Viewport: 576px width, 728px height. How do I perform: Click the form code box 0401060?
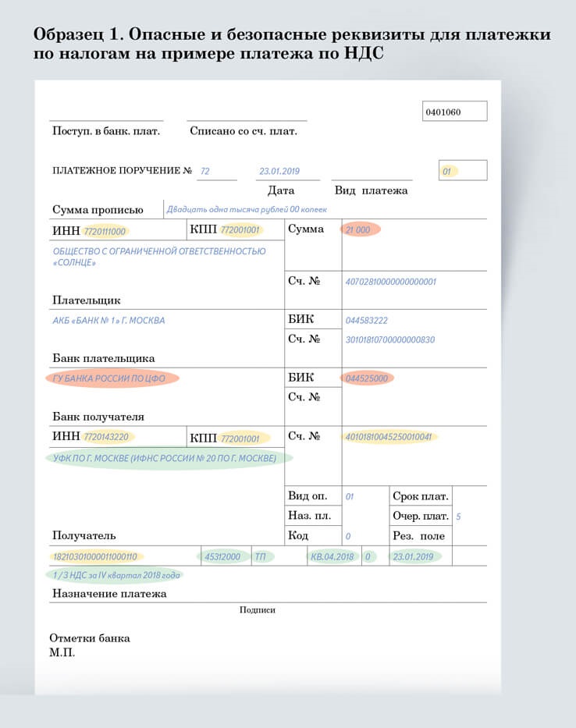[454, 112]
